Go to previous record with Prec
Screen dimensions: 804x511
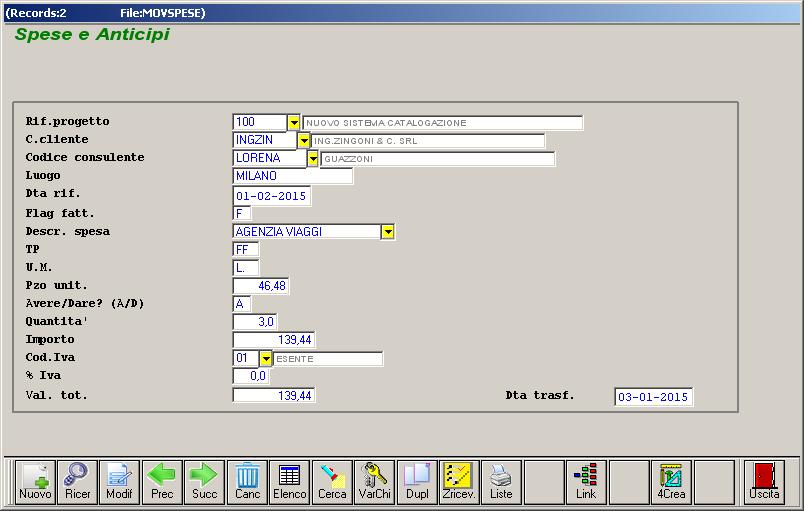click(162, 482)
